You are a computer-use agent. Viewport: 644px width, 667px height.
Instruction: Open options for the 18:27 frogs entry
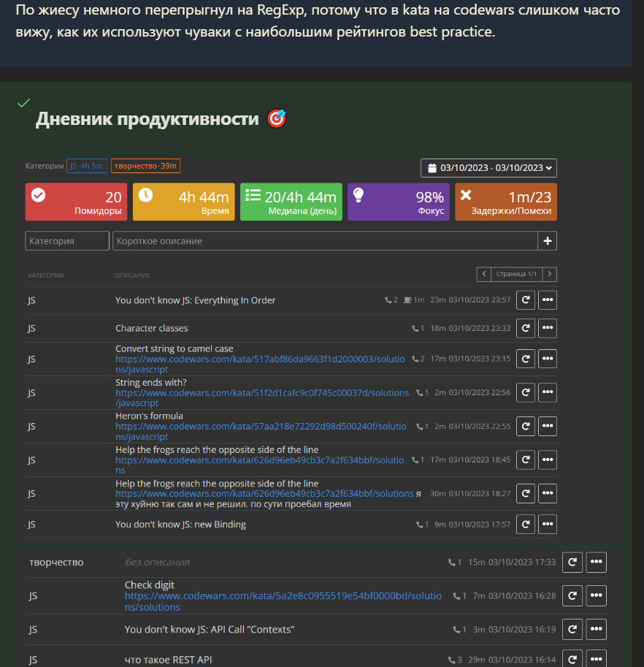point(548,493)
